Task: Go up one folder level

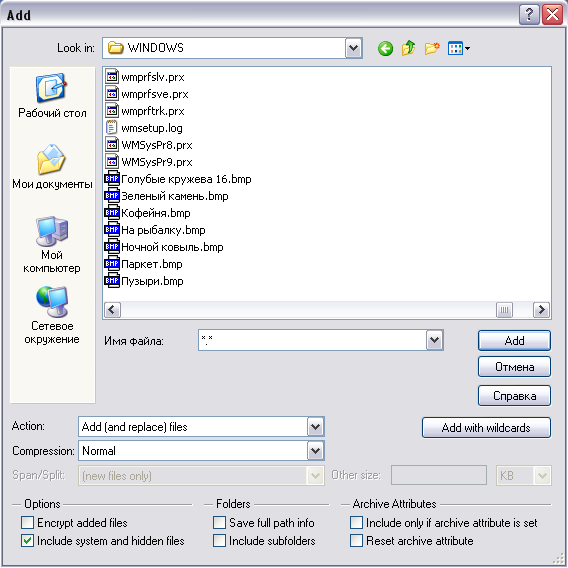Action: [x=408, y=48]
